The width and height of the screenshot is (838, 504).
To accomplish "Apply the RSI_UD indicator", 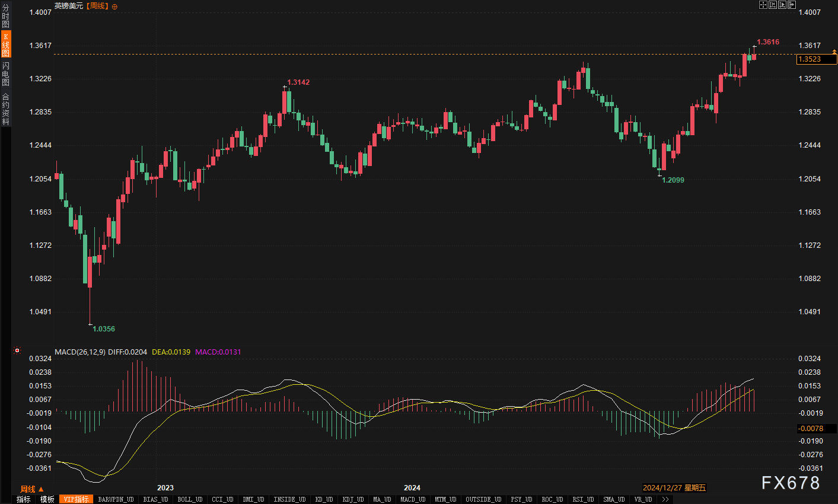I will [582, 499].
